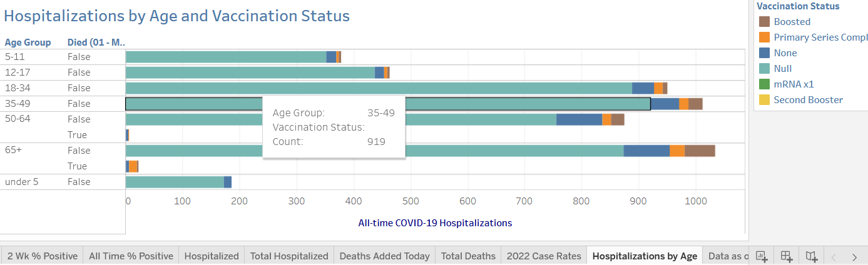Select the orange Primary Series legend swatch
Image resolution: width=868 pixels, height=265 pixels.
tap(763, 37)
